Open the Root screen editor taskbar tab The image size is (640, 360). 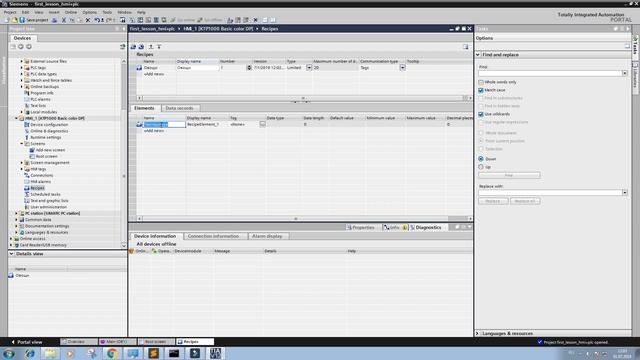pyautogui.click(x=156, y=342)
